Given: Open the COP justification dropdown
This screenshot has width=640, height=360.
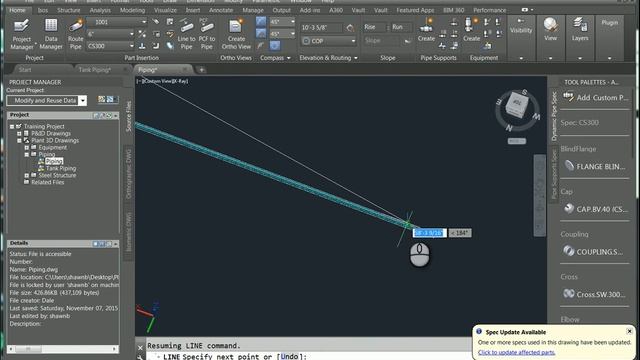Looking at the screenshot, I should [353, 41].
